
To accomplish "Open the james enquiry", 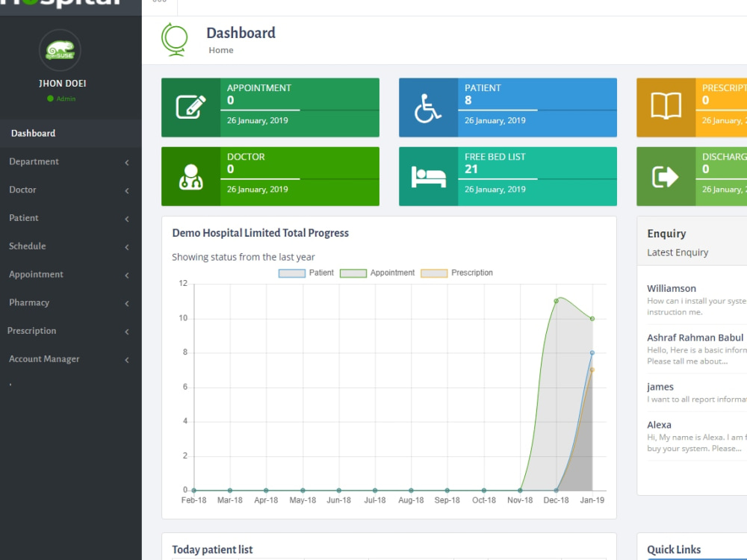I will [x=660, y=387].
